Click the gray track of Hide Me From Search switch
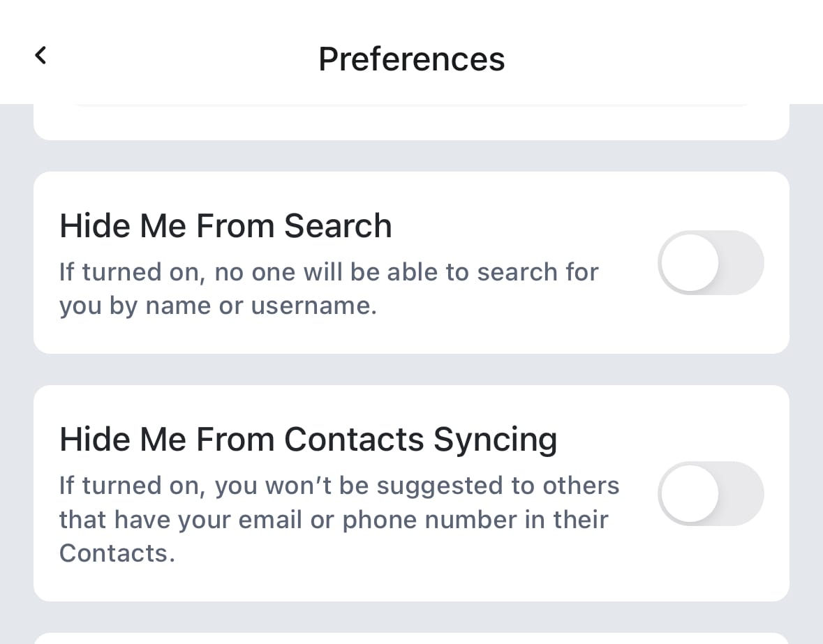This screenshot has height=644, width=823. pyautogui.click(x=743, y=262)
